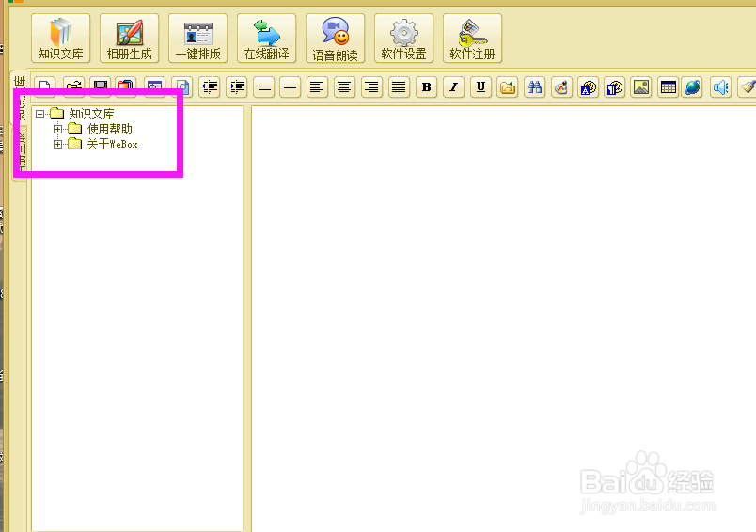Launch 相册生成 album generator
The image size is (756, 532).
[x=129, y=39]
